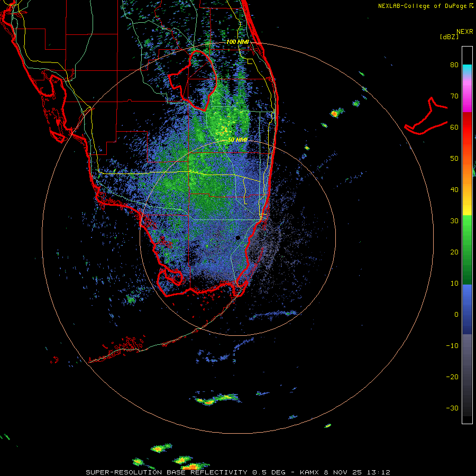Click the -10 value on dBZ scale
This screenshot has height=476, width=476.
(x=452, y=345)
